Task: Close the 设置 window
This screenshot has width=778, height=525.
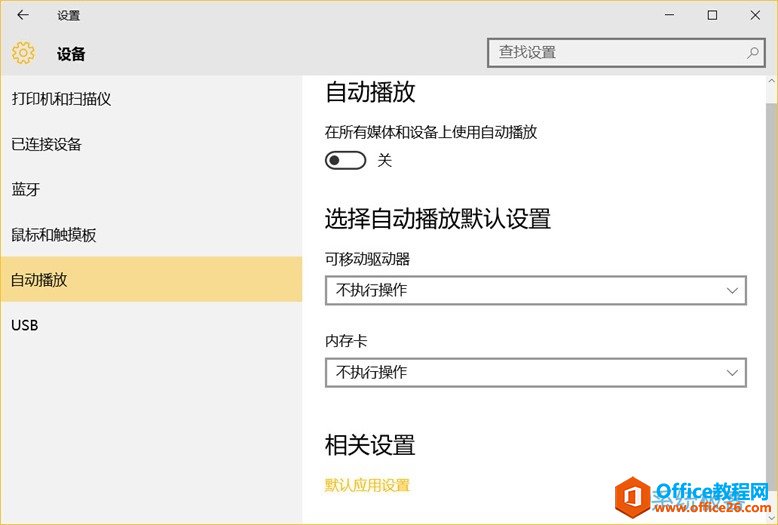Action: click(x=755, y=15)
